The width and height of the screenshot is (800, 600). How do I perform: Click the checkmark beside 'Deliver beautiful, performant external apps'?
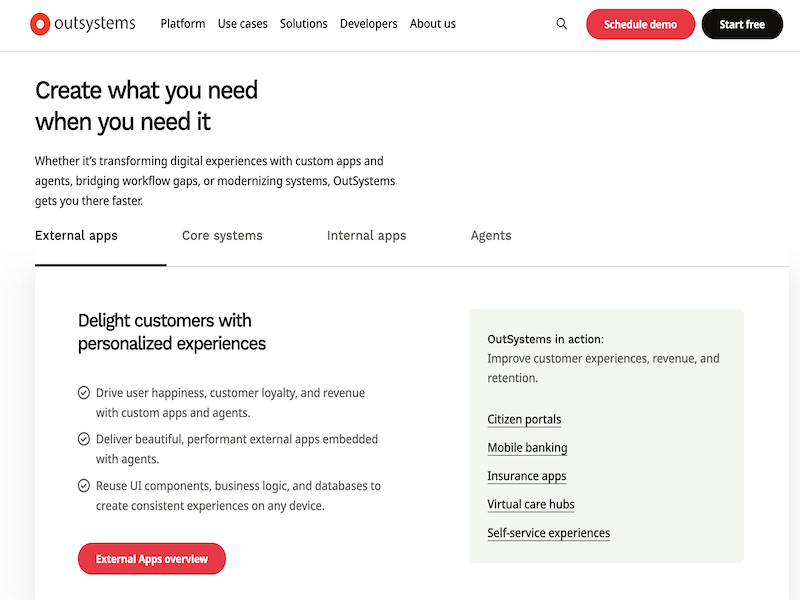(x=84, y=438)
